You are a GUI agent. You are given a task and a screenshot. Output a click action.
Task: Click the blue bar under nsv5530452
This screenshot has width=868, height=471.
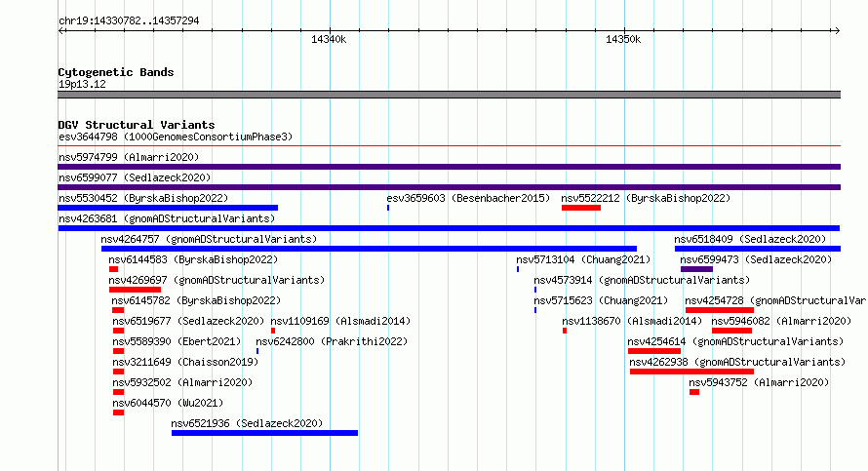[168, 208]
